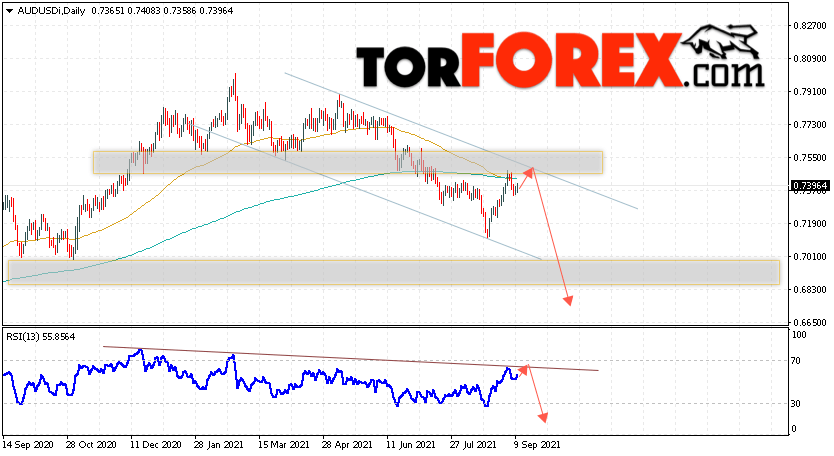Click the candlesticks at the January 2021 peak

232,96
